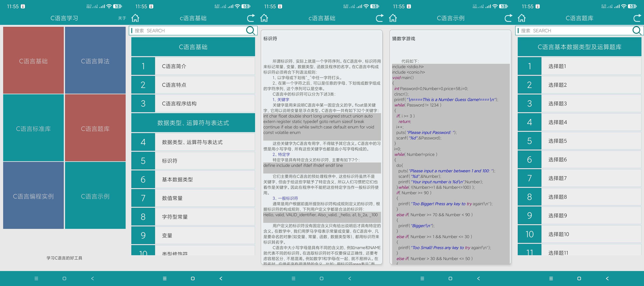Open chapter 1 C语言简介
The image size is (644, 286).
[193, 66]
